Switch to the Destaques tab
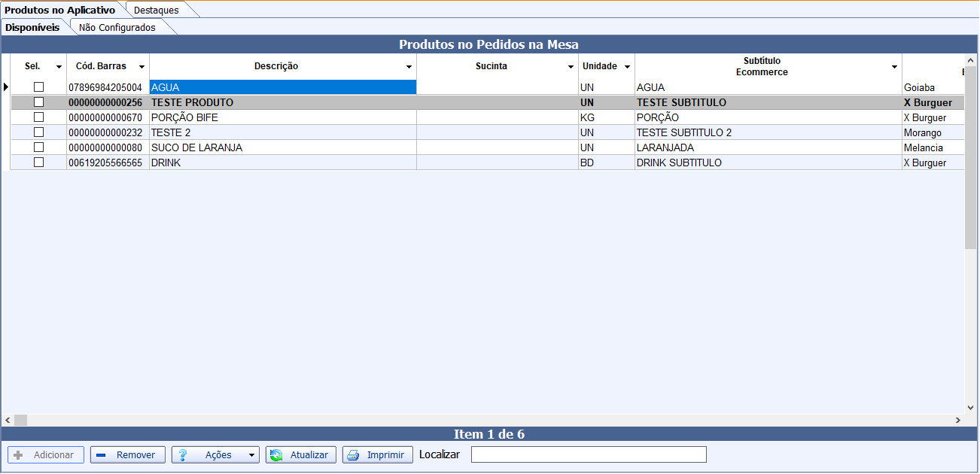The width and height of the screenshot is (980, 474). 157,11
